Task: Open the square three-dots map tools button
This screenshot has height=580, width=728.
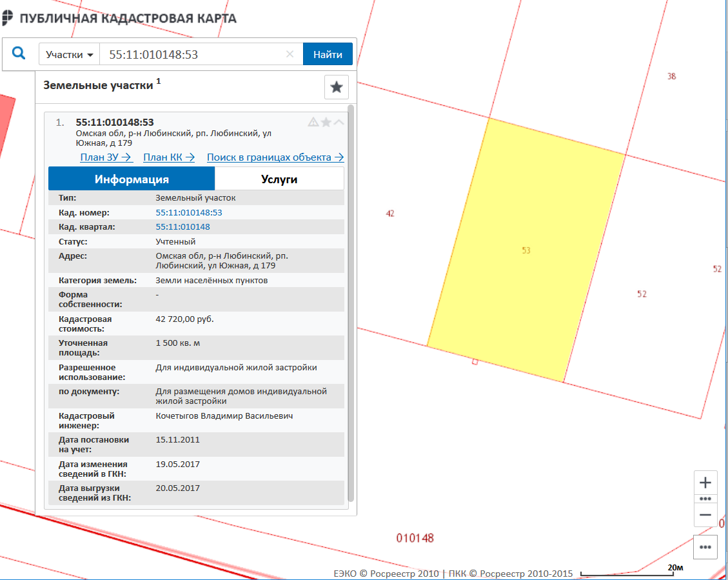Action: click(x=705, y=547)
